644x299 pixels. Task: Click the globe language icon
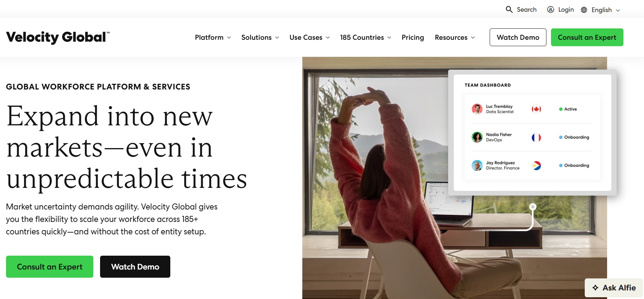coord(584,10)
